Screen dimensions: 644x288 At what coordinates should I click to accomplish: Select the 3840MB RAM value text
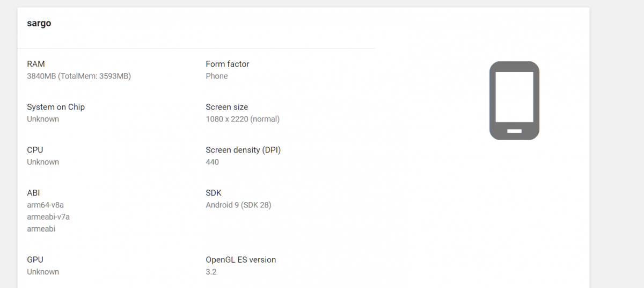tap(79, 76)
